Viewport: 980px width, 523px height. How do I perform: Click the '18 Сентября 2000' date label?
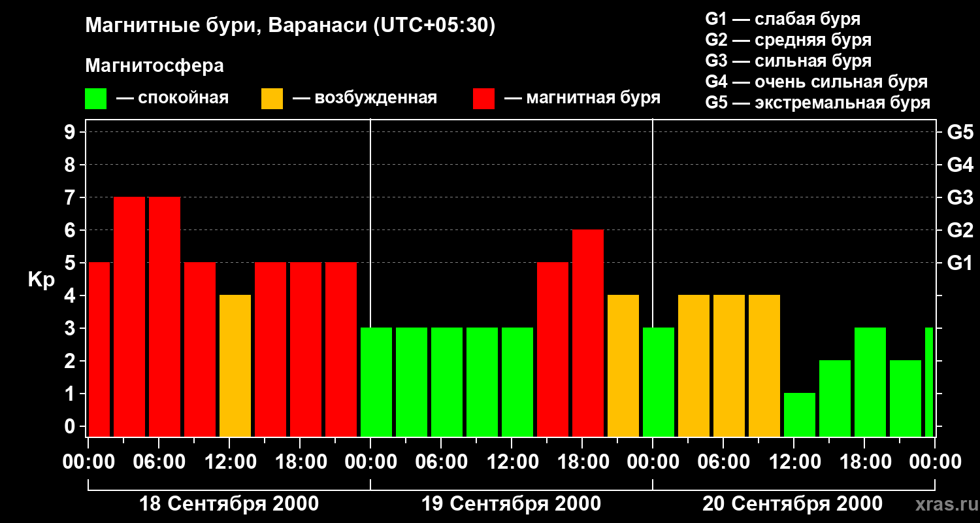[x=229, y=504]
